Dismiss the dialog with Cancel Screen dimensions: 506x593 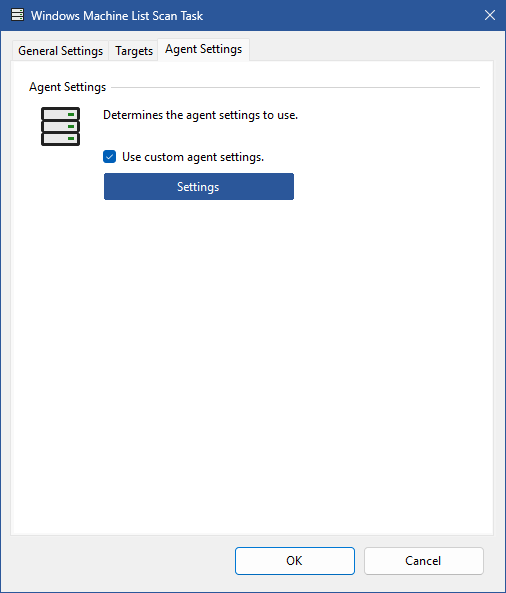pyautogui.click(x=424, y=561)
